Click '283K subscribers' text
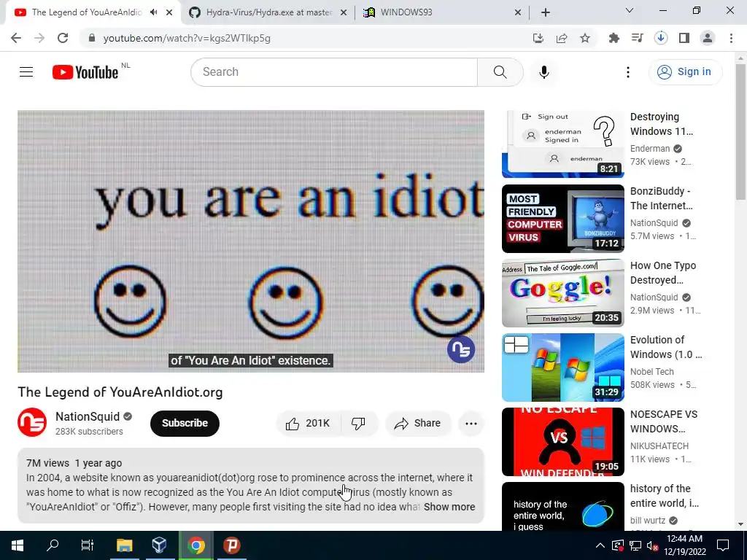The image size is (747, 560). (x=89, y=432)
